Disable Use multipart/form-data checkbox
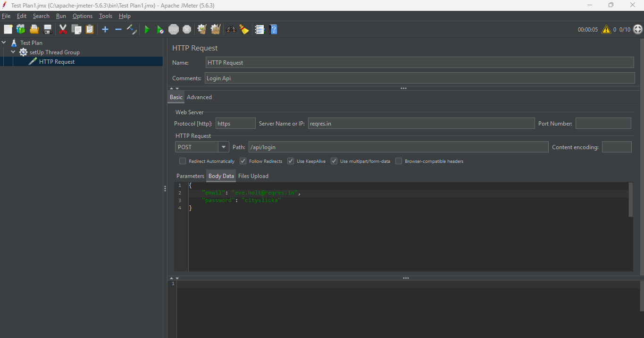This screenshot has height=338, width=644. tap(334, 161)
